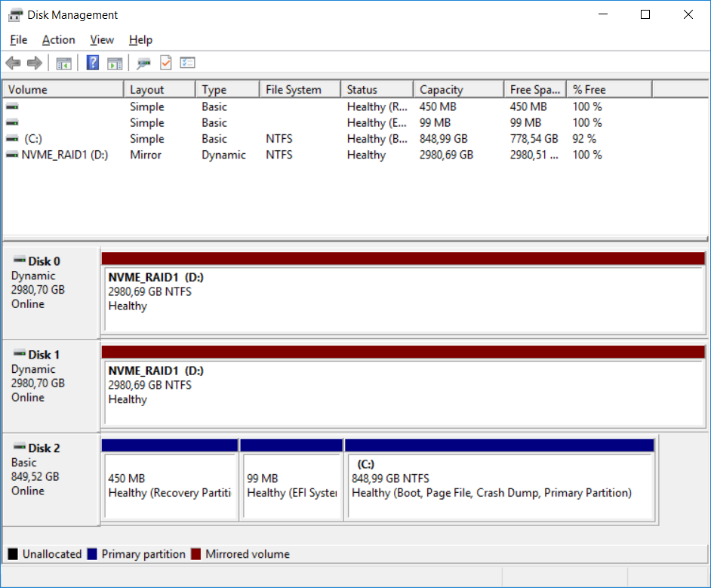This screenshot has width=711, height=588.
Task: Click the Disk 1 drive icon
Action: click(20, 353)
